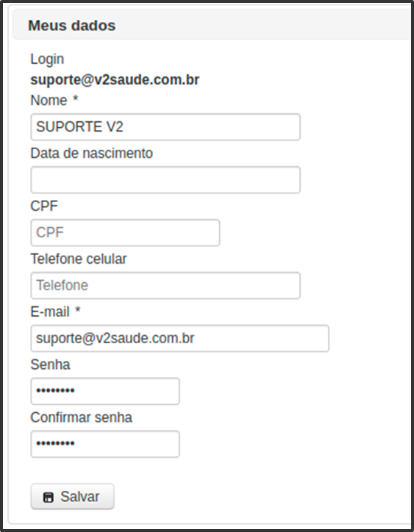Select the empty Data de nascimento field
The height and width of the screenshot is (532, 414).
(165, 180)
